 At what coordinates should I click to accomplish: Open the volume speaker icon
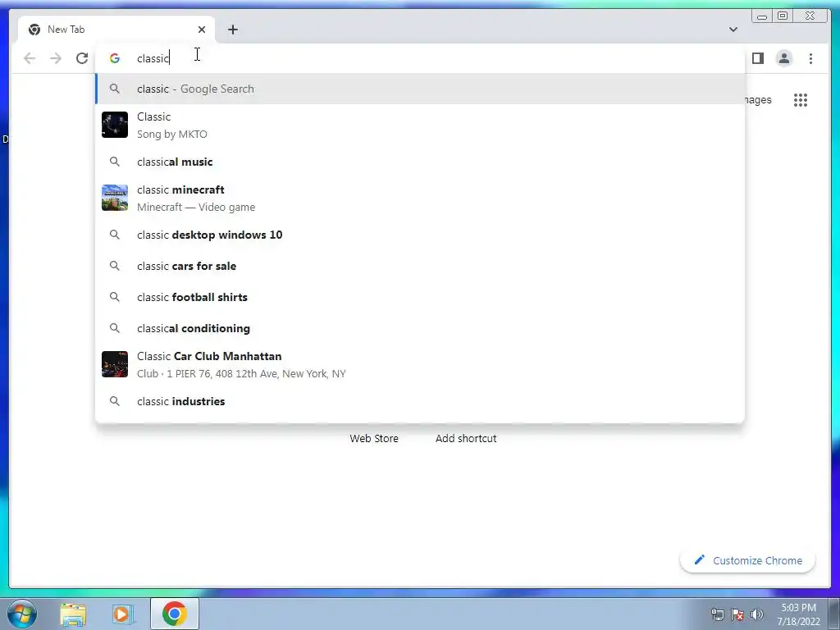757,614
